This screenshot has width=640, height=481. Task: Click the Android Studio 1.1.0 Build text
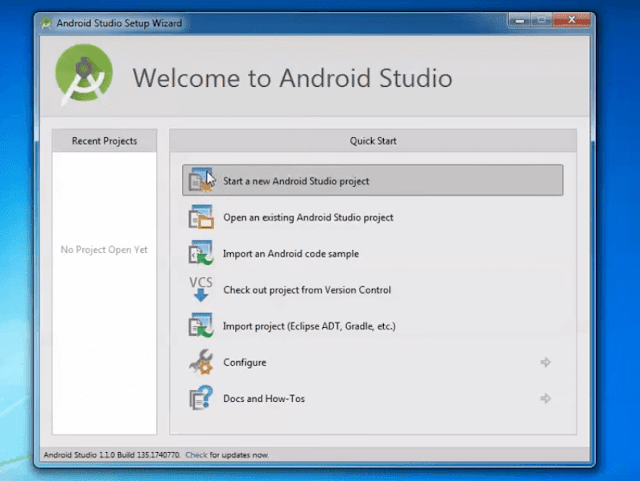111,455
